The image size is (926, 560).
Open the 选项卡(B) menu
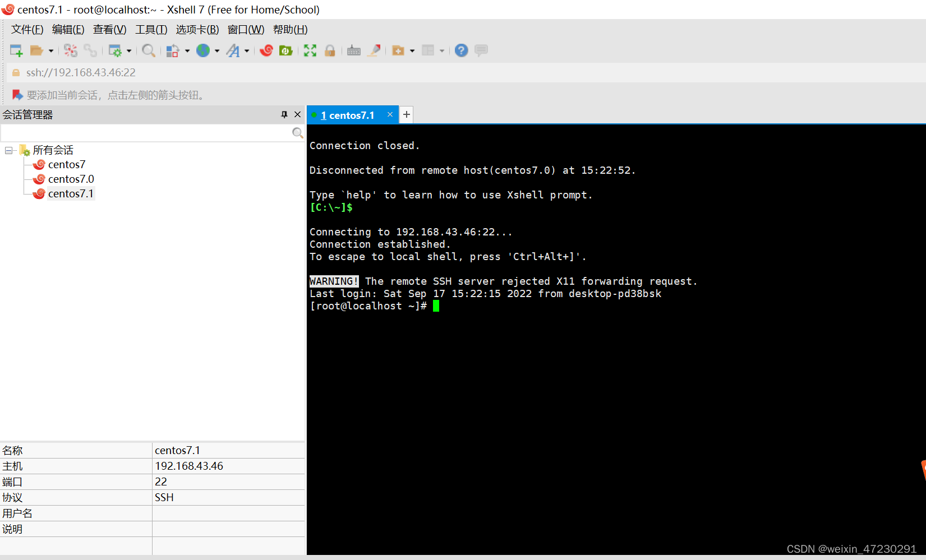tap(197, 30)
